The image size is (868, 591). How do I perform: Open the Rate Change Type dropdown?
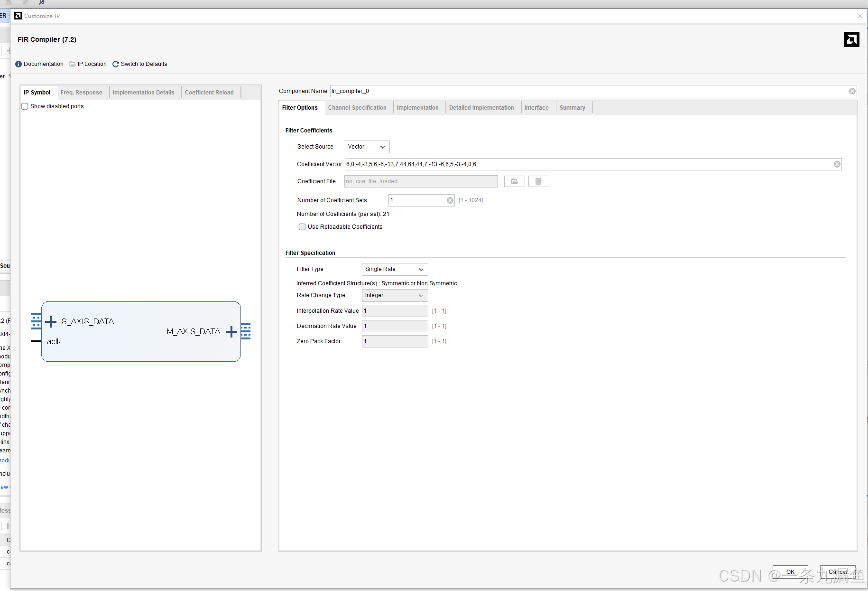[x=395, y=295]
